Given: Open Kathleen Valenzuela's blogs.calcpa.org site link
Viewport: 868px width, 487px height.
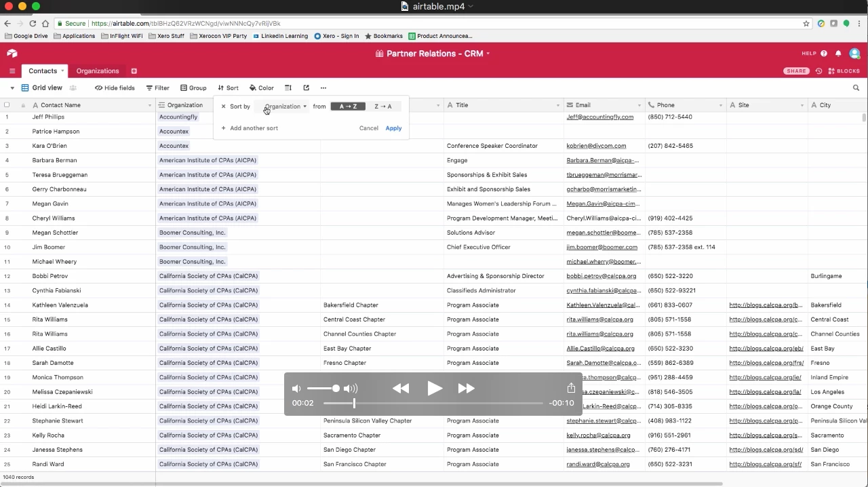Looking at the screenshot, I should 766,305.
